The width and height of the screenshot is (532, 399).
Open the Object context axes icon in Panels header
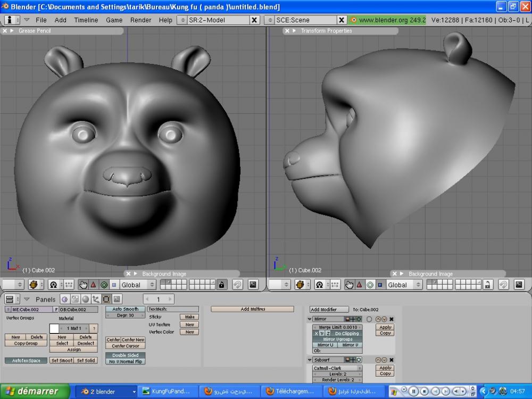pos(96,299)
